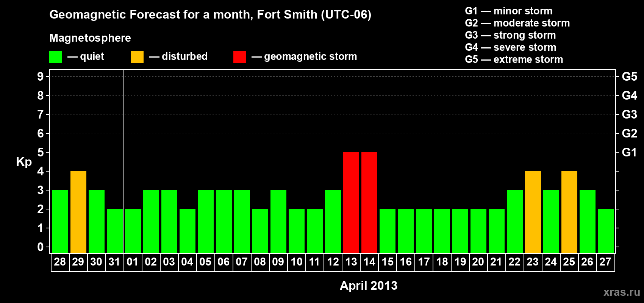Click the G2 label on right axis

click(x=630, y=133)
